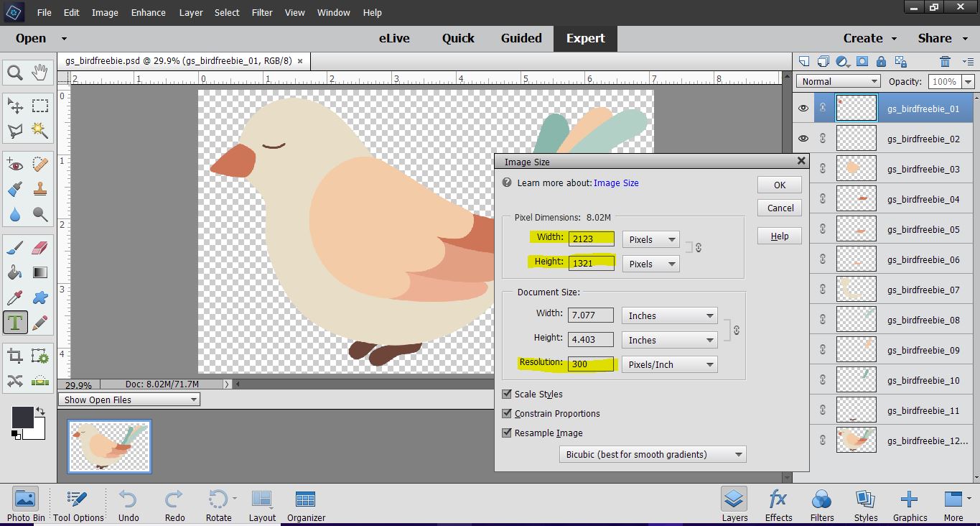Open document Height Inches dropdown
This screenshot has height=526, width=980.
(669, 340)
